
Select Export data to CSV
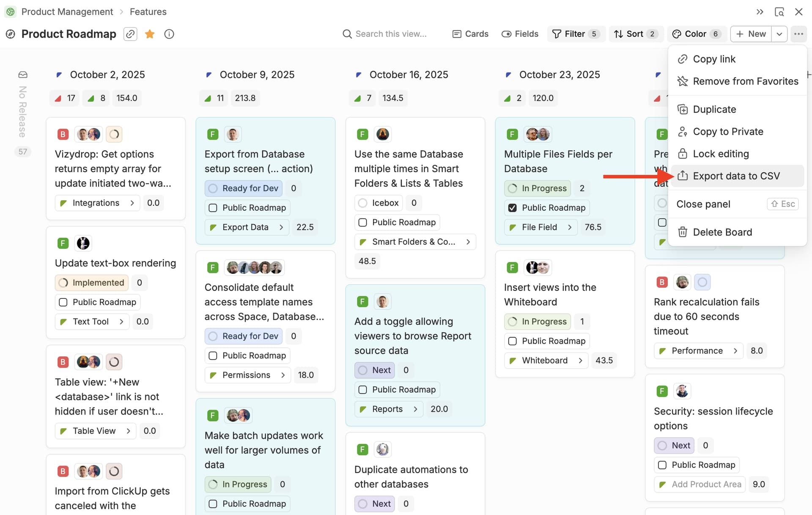coord(736,176)
